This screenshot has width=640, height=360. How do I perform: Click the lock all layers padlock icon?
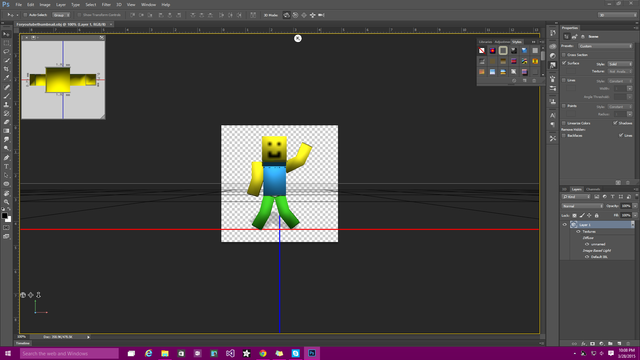coord(596,215)
